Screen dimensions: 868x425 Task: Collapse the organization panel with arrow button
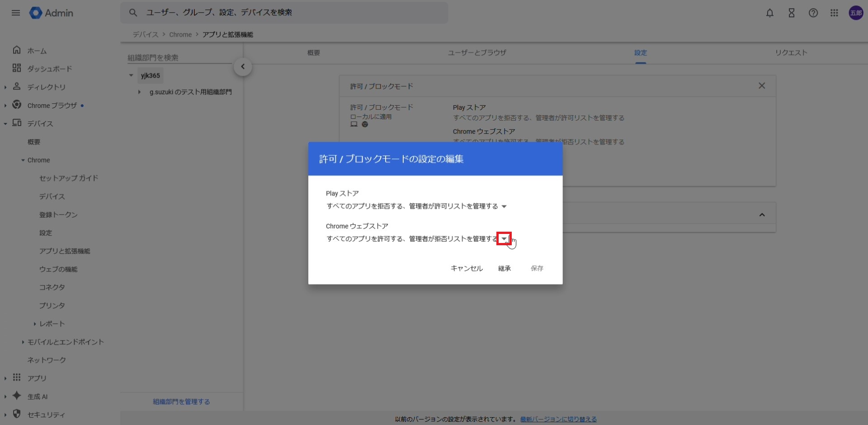243,67
